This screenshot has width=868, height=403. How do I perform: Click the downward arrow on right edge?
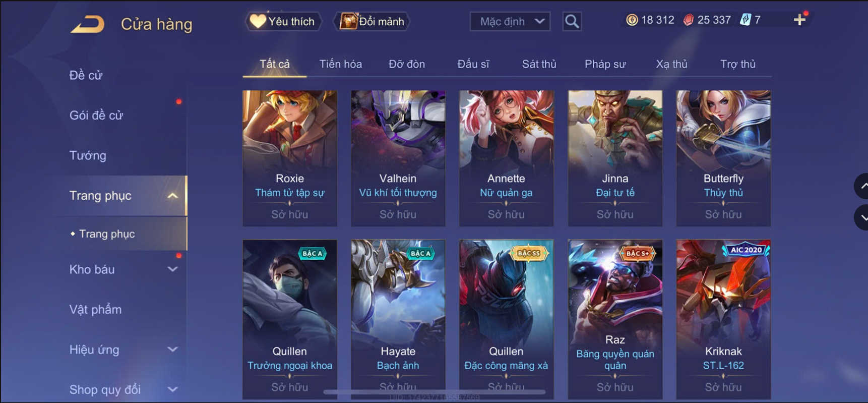(862, 218)
